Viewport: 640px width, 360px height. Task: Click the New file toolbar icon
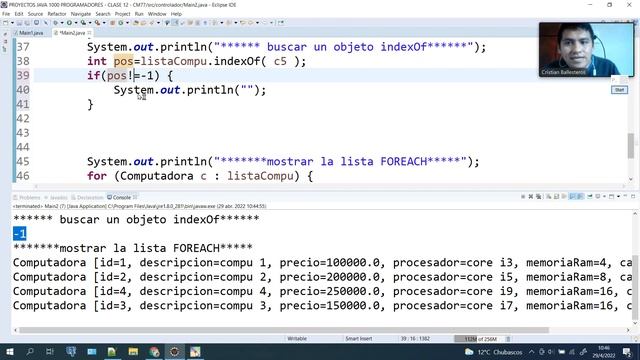[5, 23]
